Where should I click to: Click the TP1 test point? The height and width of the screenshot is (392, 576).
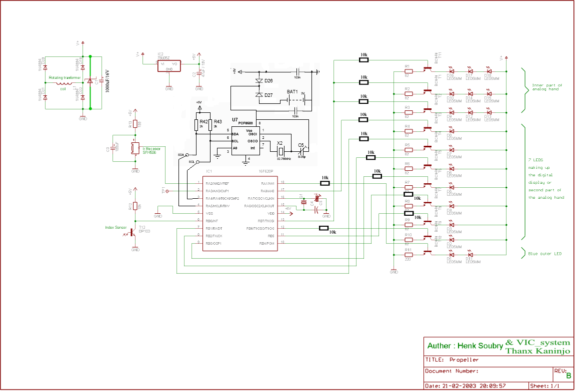[x=167, y=191]
